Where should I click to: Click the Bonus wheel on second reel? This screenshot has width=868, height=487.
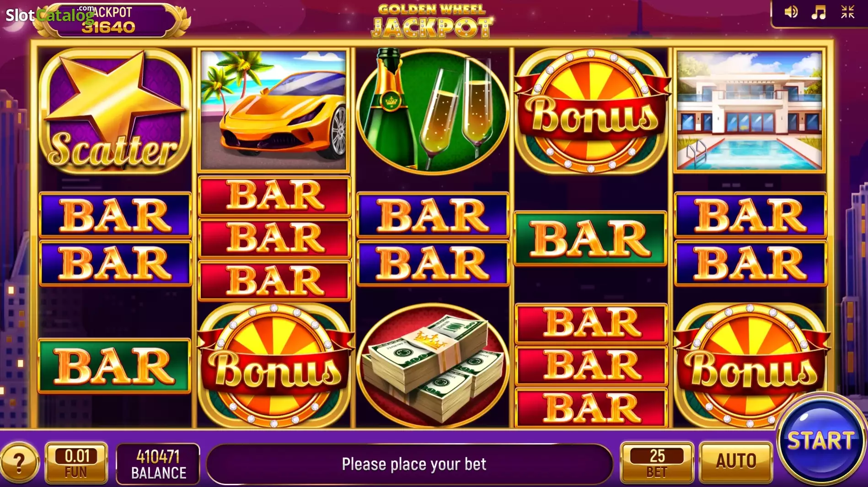click(x=274, y=365)
